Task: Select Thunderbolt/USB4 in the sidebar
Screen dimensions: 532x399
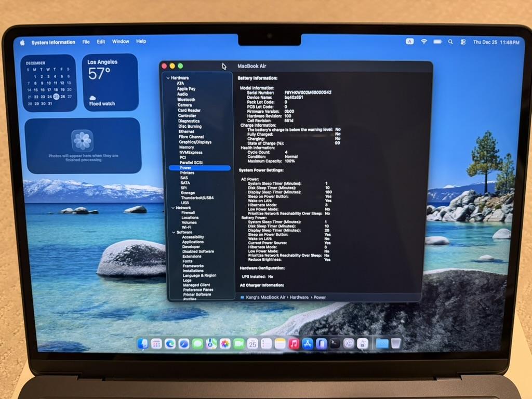Action: [x=197, y=198]
